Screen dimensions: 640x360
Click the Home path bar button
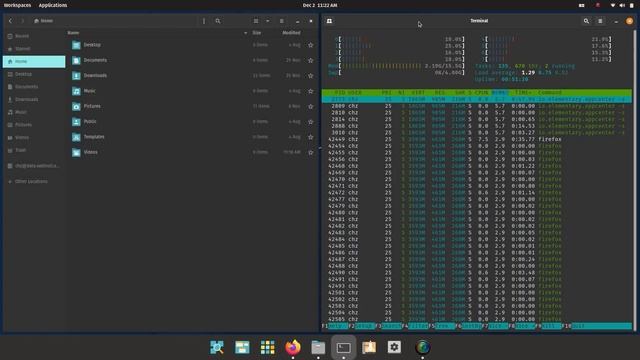43,21
